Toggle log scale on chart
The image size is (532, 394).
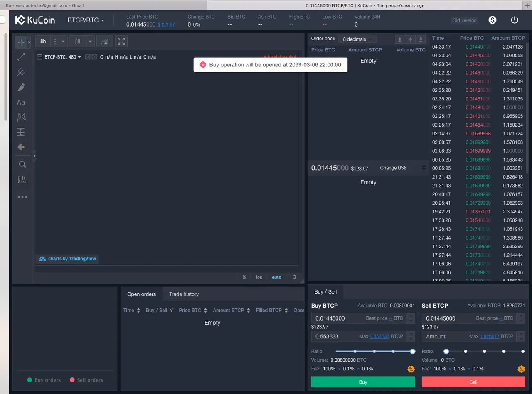click(259, 277)
